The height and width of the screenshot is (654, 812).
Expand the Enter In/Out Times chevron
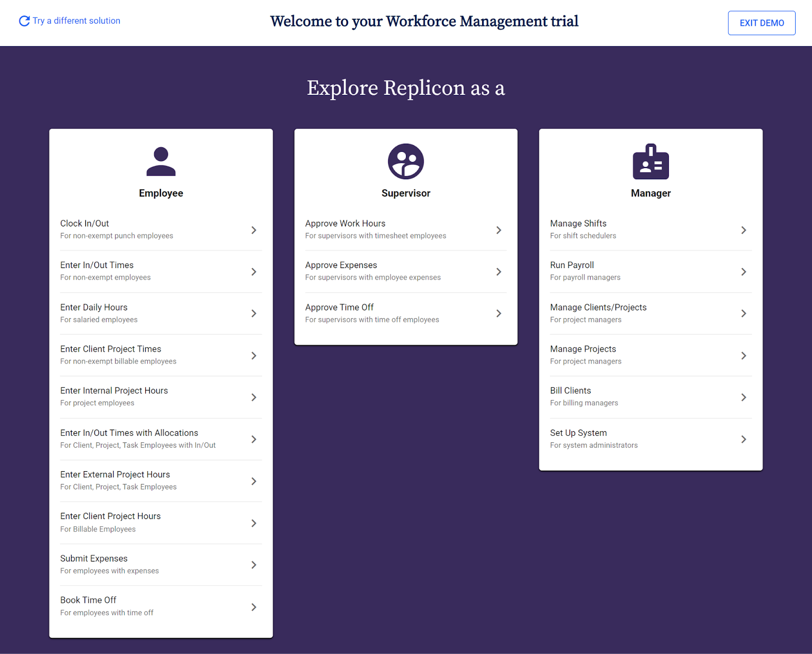[x=254, y=272]
